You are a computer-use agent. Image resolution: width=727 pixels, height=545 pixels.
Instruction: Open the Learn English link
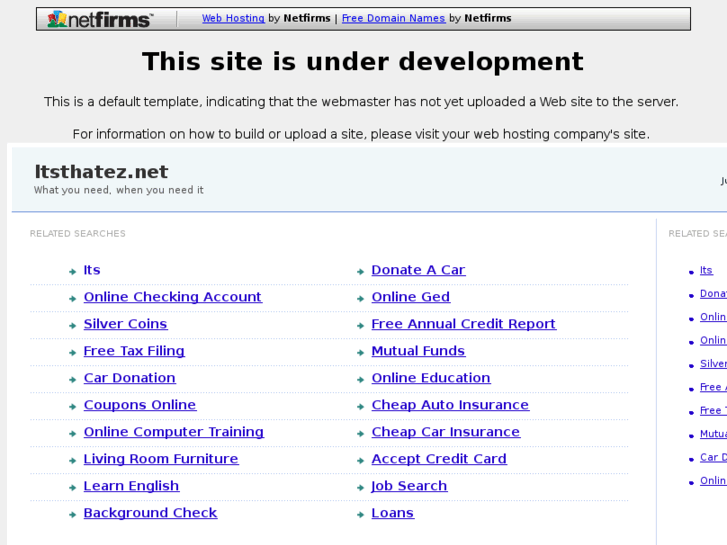131,486
